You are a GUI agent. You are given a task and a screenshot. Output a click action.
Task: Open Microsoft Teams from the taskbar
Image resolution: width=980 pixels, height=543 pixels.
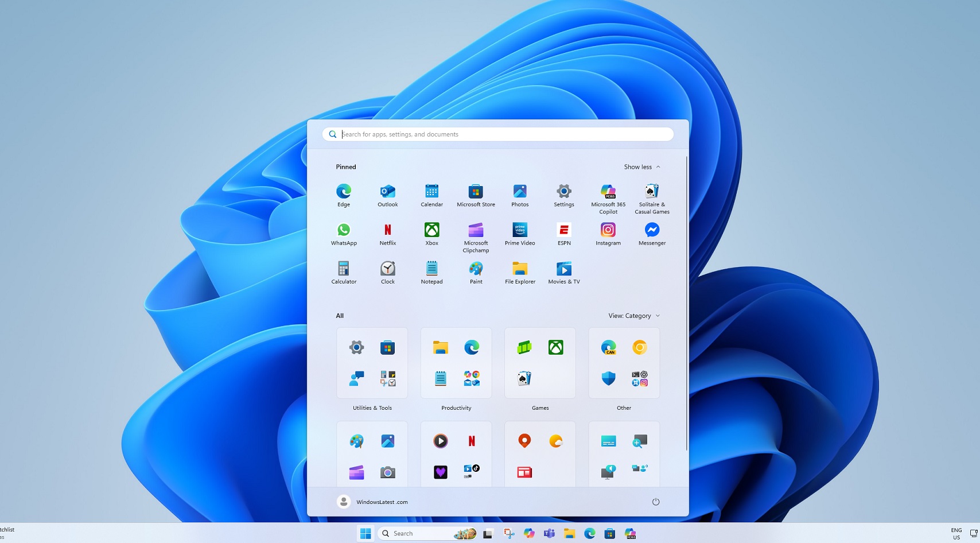549,533
